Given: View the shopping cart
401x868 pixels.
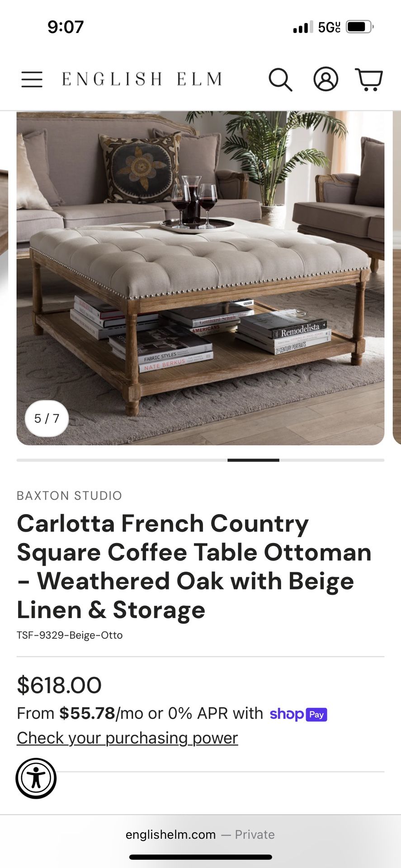Looking at the screenshot, I should coord(369,80).
